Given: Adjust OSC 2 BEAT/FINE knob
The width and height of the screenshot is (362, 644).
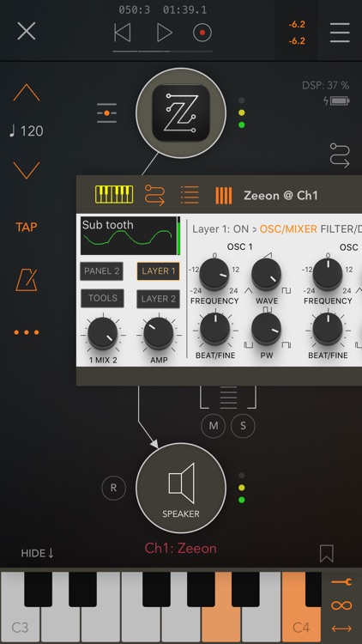Looking at the screenshot, I should (328, 330).
